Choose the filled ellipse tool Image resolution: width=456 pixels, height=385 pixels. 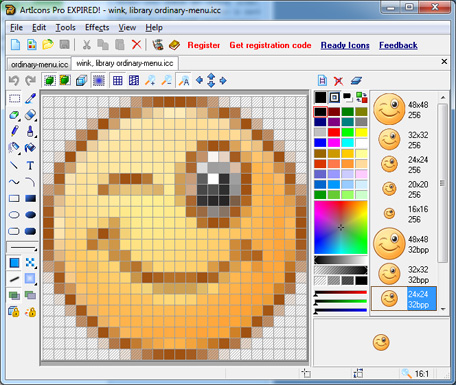pyautogui.click(x=30, y=215)
